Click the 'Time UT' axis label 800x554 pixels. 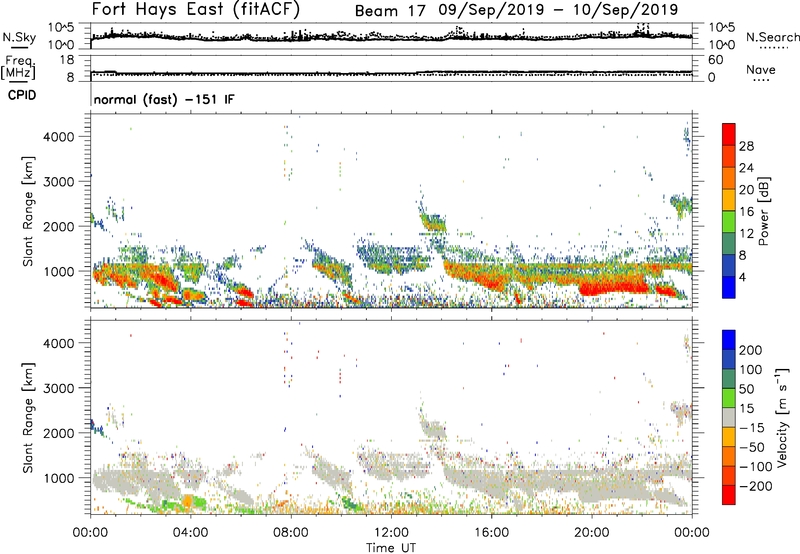pyautogui.click(x=391, y=548)
